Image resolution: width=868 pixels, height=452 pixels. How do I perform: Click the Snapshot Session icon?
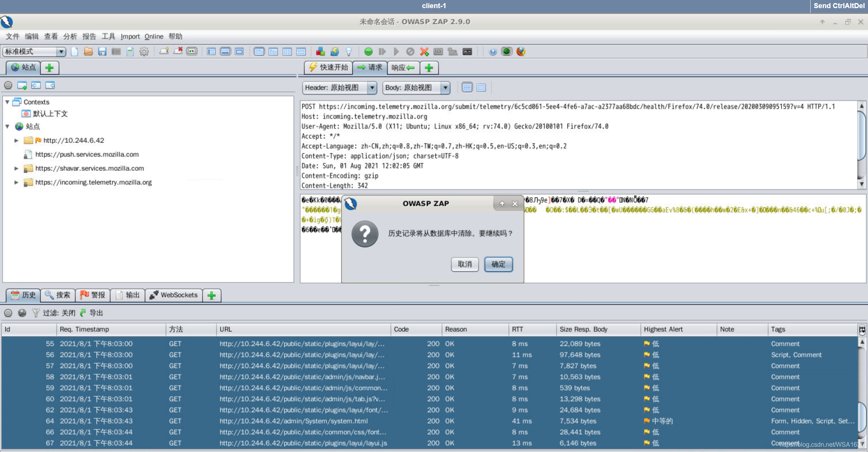click(x=116, y=52)
